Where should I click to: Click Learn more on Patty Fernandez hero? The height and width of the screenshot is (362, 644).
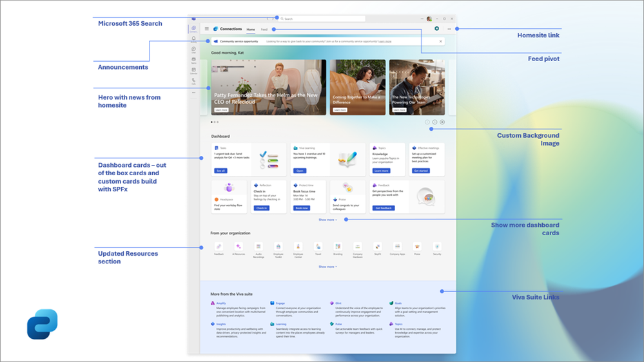click(221, 110)
